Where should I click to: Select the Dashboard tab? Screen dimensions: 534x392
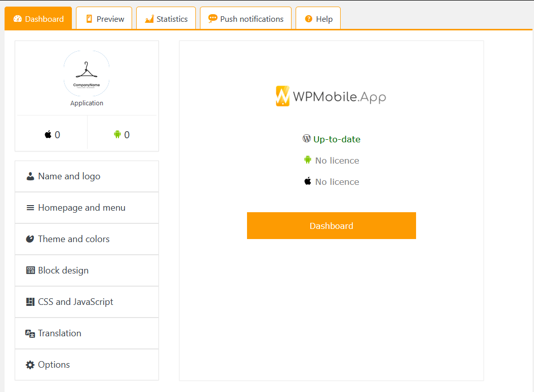[38, 19]
